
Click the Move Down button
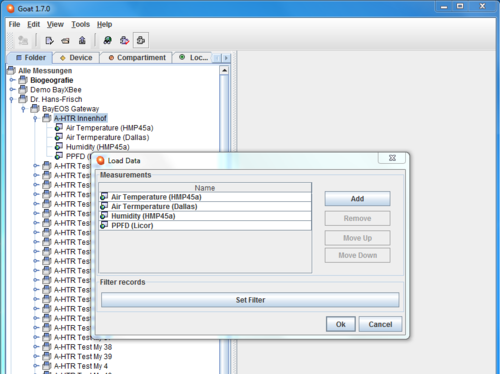point(357,255)
